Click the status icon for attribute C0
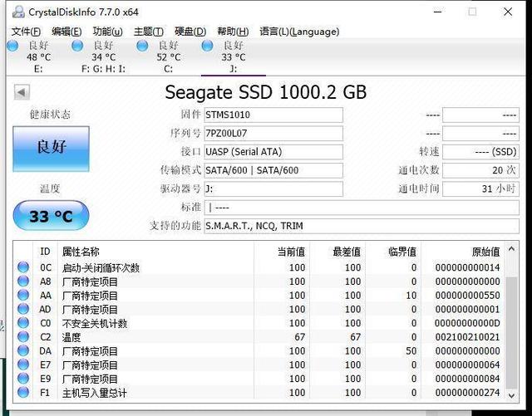This screenshot has width=532, height=416. (x=23, y=323)
